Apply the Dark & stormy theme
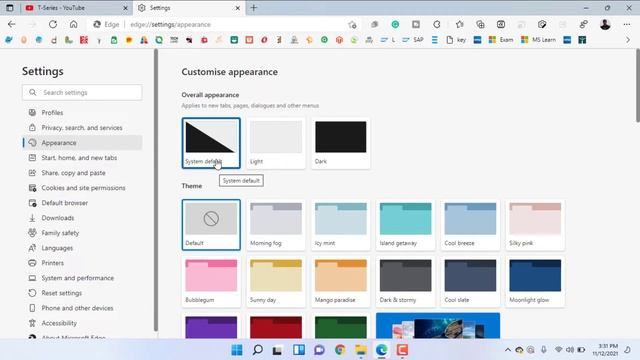640x360 pixels. [x=406, y=282]
